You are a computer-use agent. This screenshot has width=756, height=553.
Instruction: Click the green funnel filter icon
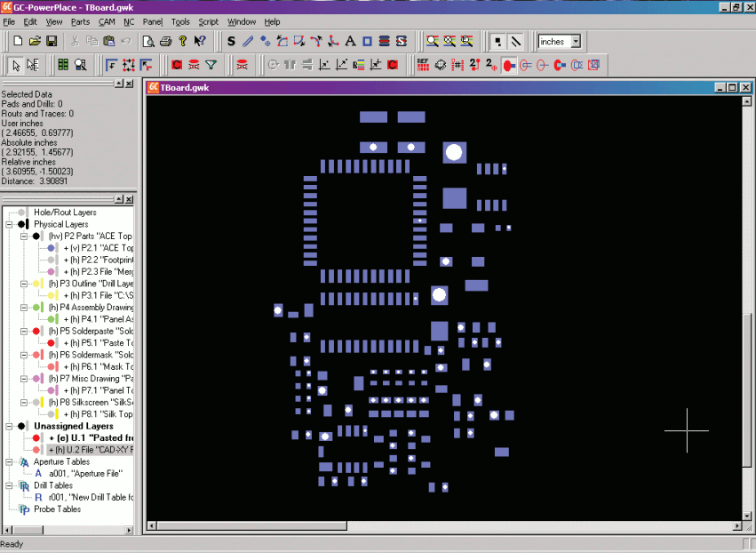click(x=211, y=65)
